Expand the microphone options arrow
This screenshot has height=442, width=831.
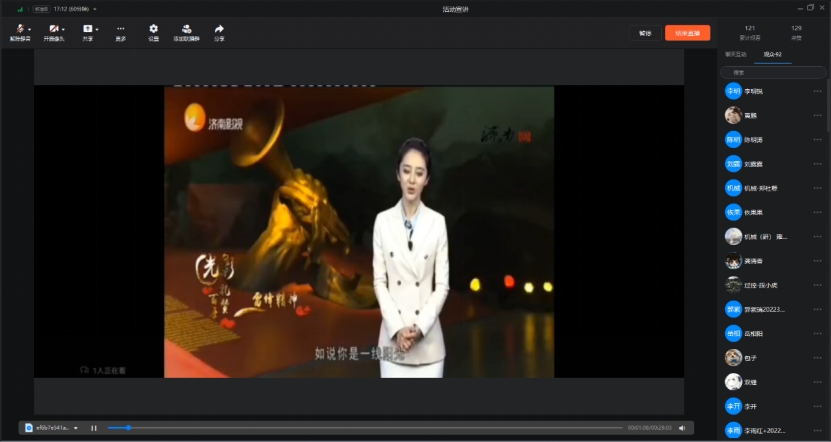click(30, 29)
